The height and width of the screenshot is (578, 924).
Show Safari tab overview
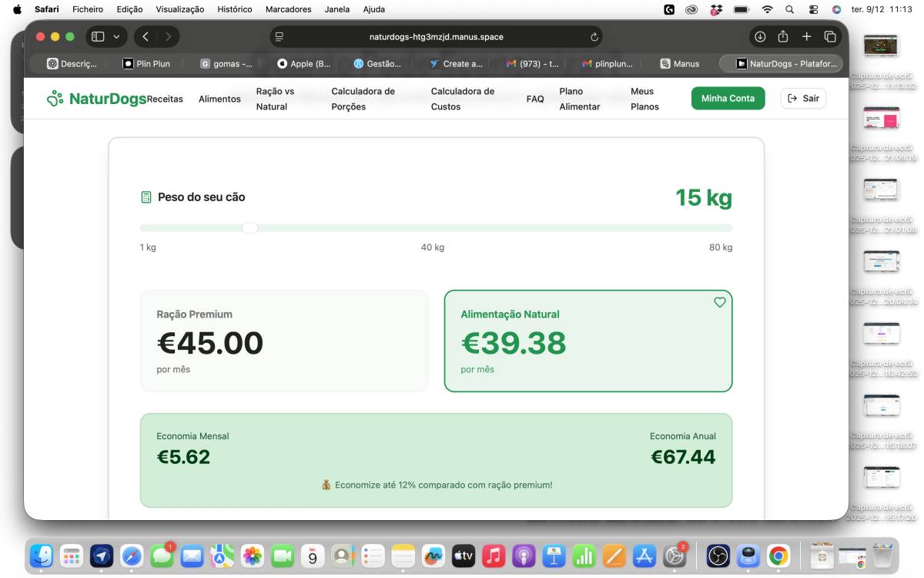pyautogui.click(x=830, y=36)
